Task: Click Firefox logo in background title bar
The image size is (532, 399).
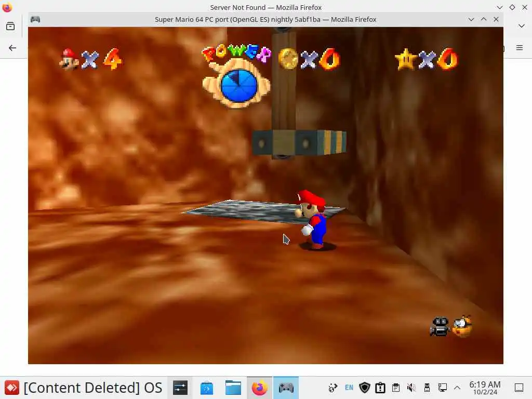Action: click(x=7, y=7)
